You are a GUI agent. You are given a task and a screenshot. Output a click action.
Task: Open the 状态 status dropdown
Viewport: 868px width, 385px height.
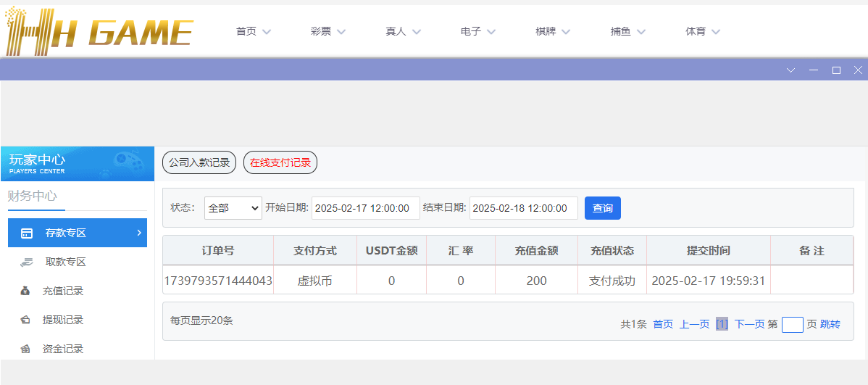click(x=233, y=208)
